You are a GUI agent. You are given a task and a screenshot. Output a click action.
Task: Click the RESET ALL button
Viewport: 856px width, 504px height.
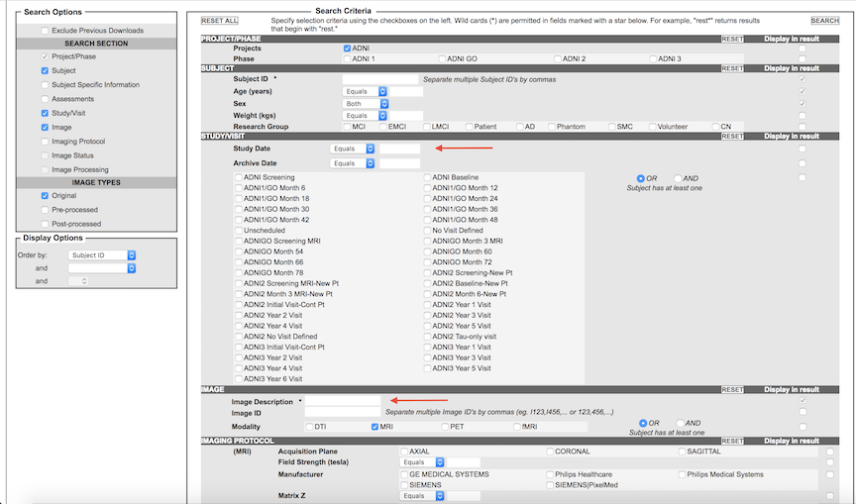tap(219, 20)
